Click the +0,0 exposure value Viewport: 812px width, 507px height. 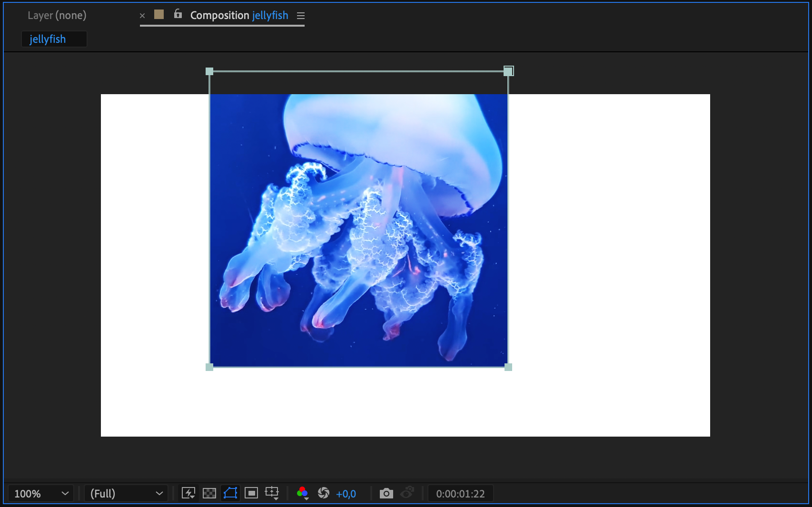click(x=346, y=494)
